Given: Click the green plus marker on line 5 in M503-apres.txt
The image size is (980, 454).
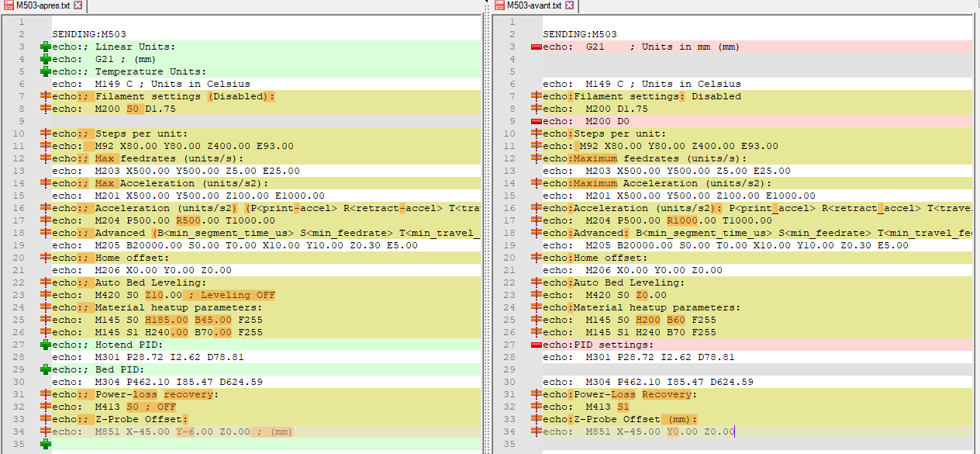Looking at the screenshot, I should pos(45,71).
